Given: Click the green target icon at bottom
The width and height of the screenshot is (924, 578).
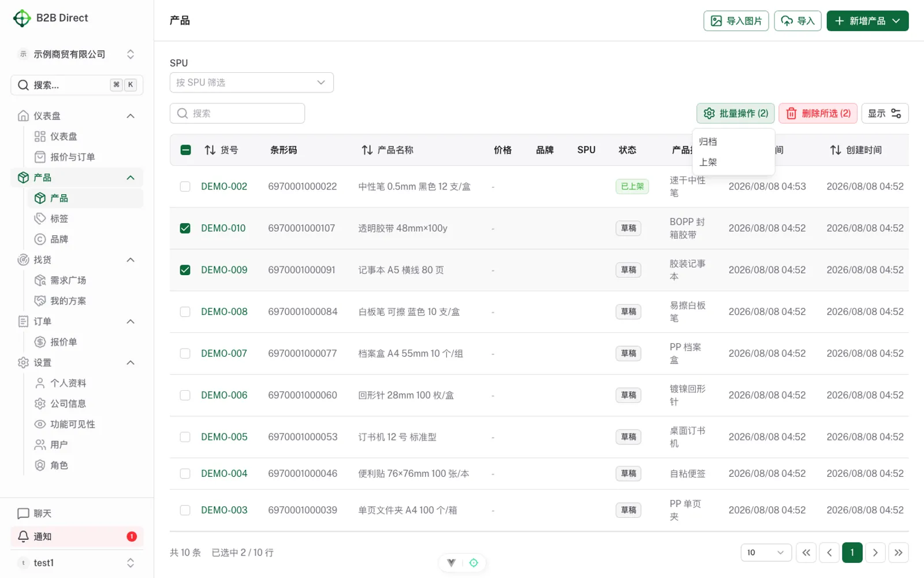Looking at the screenshot, I should pyautogui.click(x=474, y=563).
